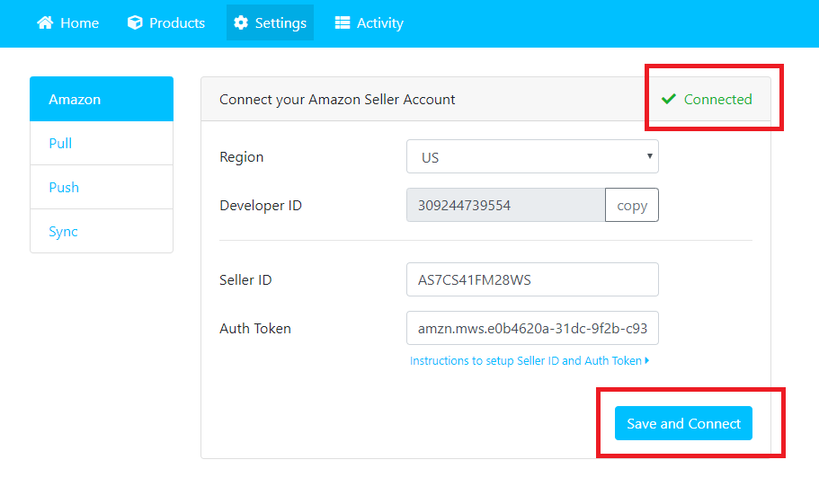Screen dimensions: 819x504
Task: Click the Auth Token input field
Action: point(532,328)
